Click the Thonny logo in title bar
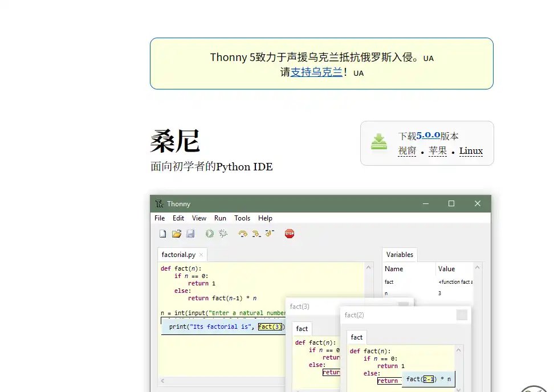 coord(160,204)
